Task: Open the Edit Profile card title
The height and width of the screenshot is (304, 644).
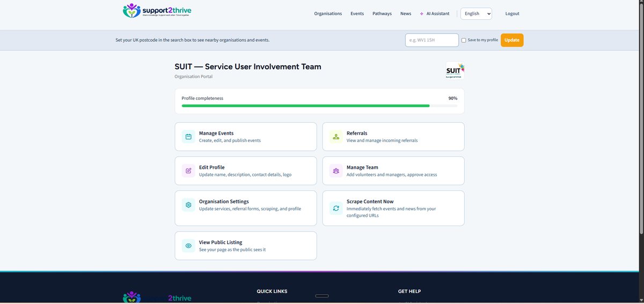Action: (212, 167)
